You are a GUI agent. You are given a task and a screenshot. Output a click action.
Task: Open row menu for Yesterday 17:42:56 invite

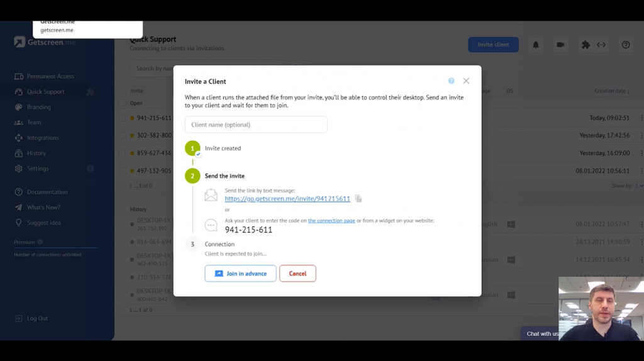(641, 135)
